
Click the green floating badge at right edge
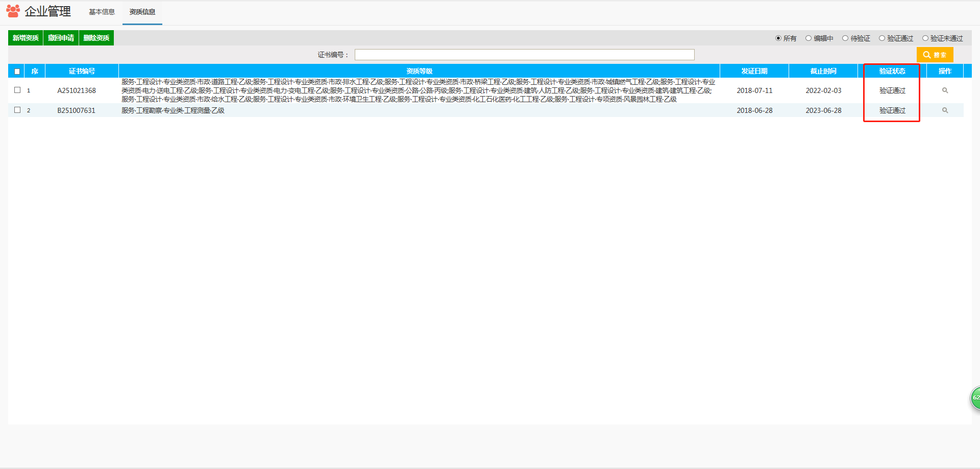975,397
